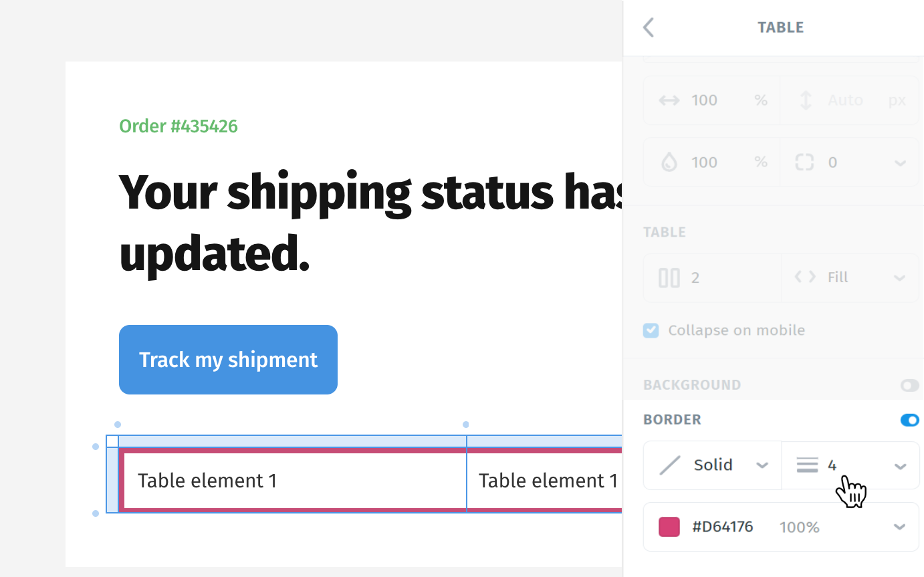Image resolution: width=924 pixels, height=577 pixels.
Task: Expand the border width dropdown chevron
Action: (900, 466)
